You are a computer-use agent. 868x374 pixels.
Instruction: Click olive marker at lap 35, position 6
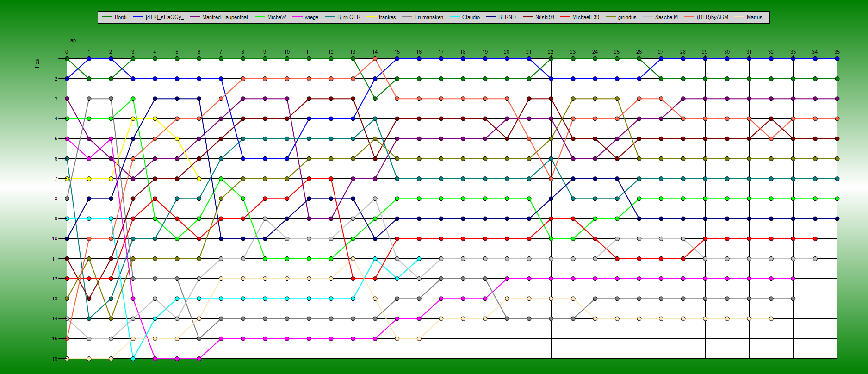pyautogui.click(x=837, y=159)
